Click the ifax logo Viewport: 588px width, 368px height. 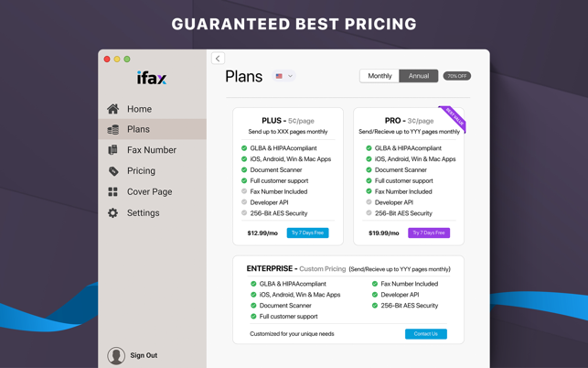click(152, 79)
